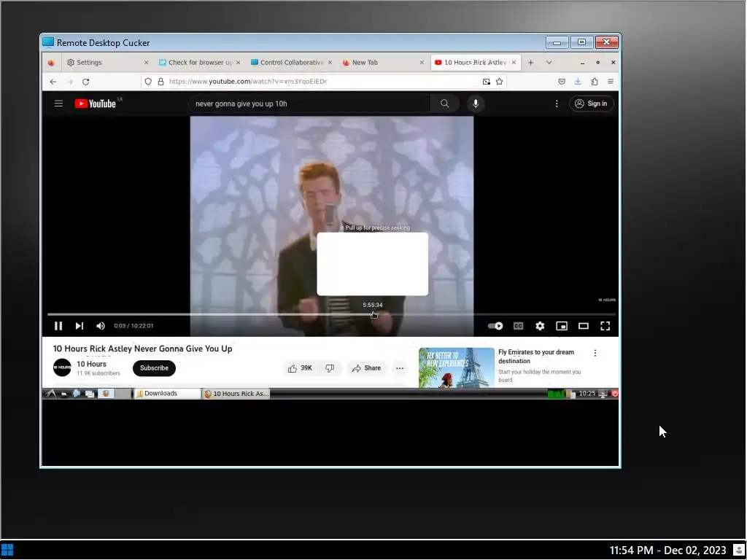Screen dimensions: 747x560
Task: Open the Windows Start button
Action: pyautogui.click(x=7, y=550)
